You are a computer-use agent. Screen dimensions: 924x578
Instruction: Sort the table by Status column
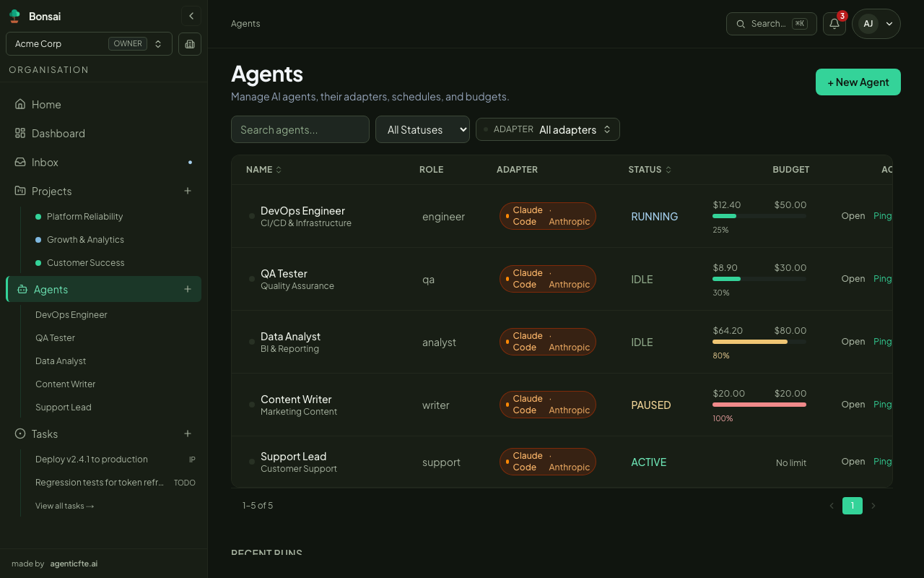click(x=650, y=170)
